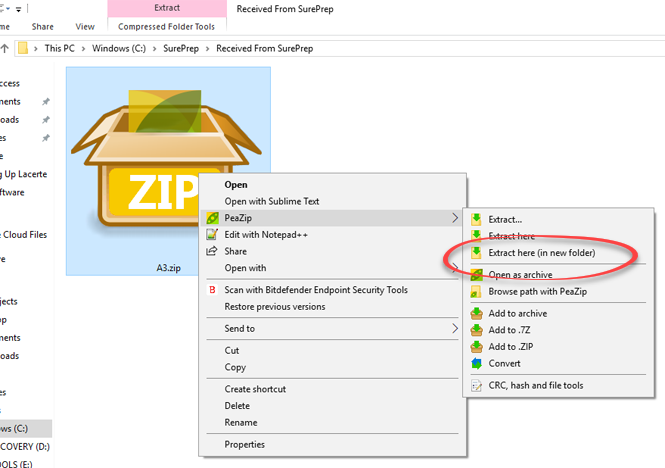Select CRC, hash and file tools
Viewport: 665px width, 468px height.
point(558,386)
